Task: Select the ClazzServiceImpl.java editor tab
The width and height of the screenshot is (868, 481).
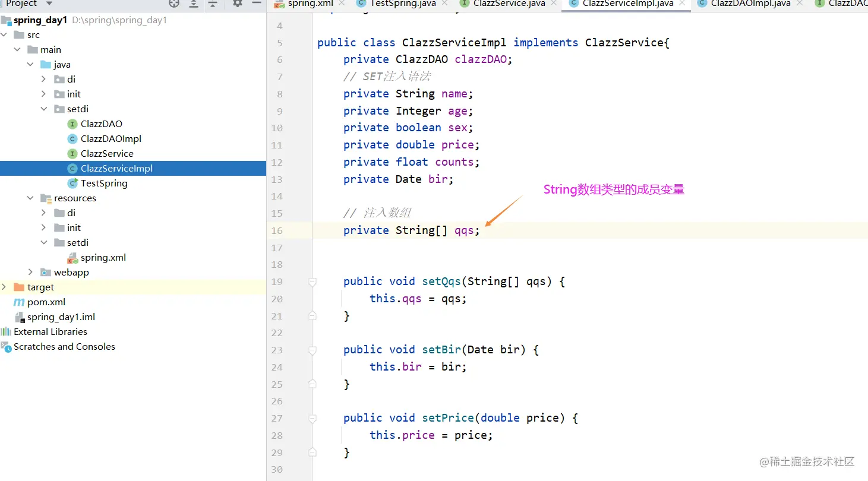Action: 628,4
